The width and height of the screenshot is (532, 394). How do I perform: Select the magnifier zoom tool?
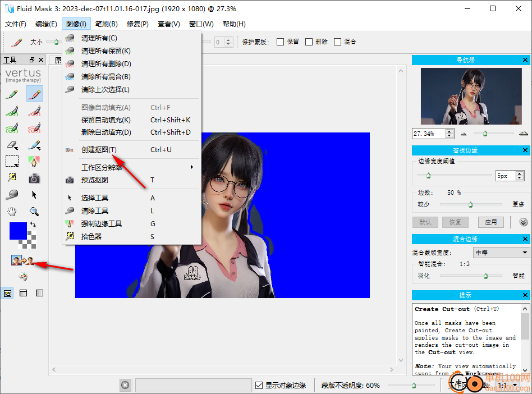click(x=34, y=212)
